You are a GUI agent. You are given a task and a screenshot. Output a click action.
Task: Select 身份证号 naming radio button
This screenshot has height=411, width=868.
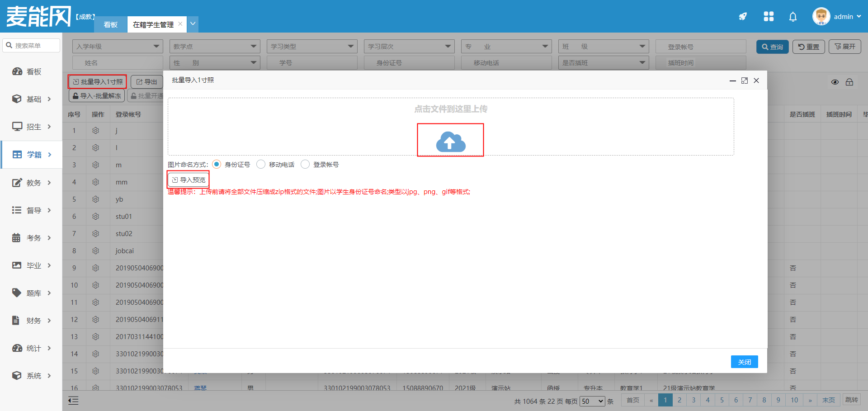pyautogui.click(x=217, y=165)
